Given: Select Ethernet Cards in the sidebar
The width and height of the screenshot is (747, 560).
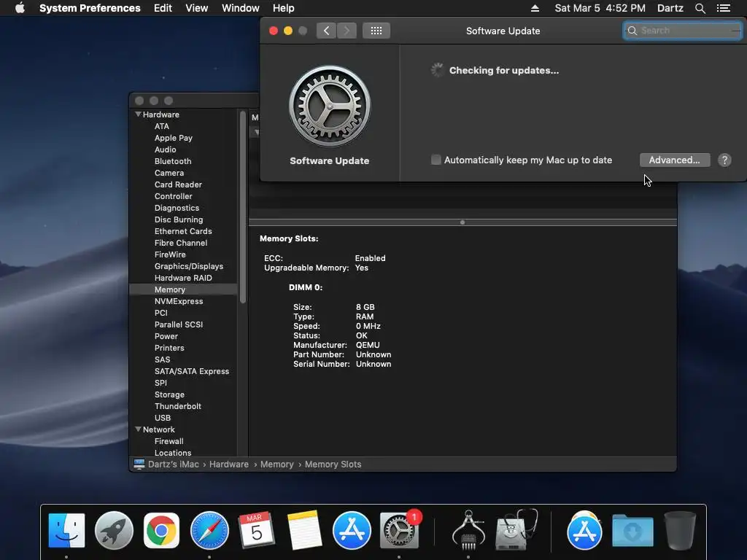Looking at the screenshot, I should [183, 231].
